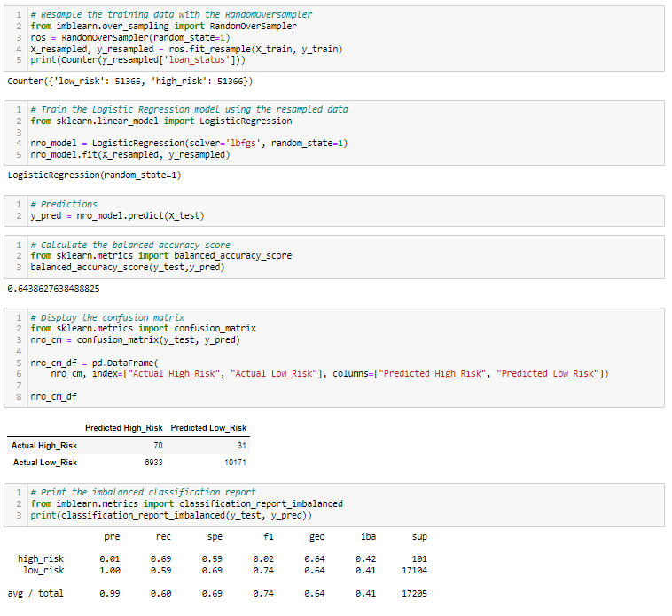Image resolution: width=672 pixels, height=616 pixels.
Task: Click the cell value 6933
Action: [x=153, y=463]
